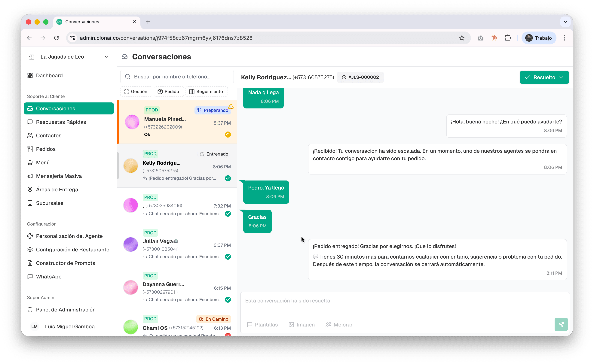Click green check on Dayanna Guerr chat
Screen dimensions: 594x364
pos(228,299)
